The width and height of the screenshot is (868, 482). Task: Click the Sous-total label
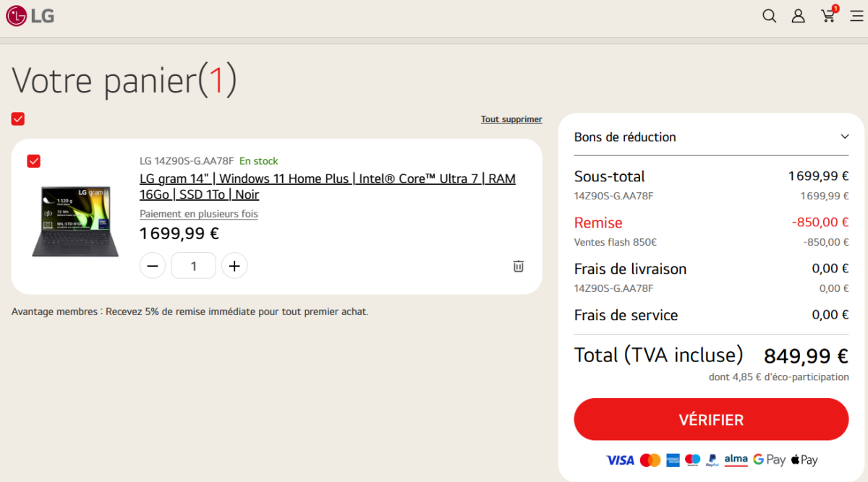point(609,176)
